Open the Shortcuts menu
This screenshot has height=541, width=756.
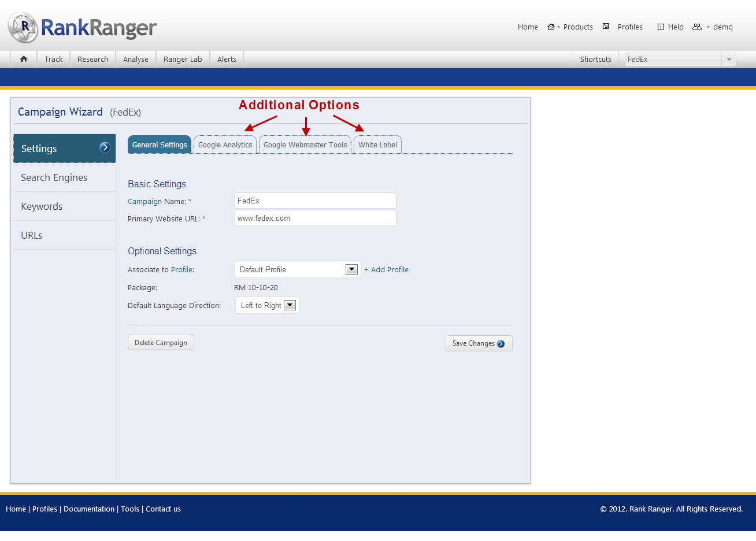point(596,59)
